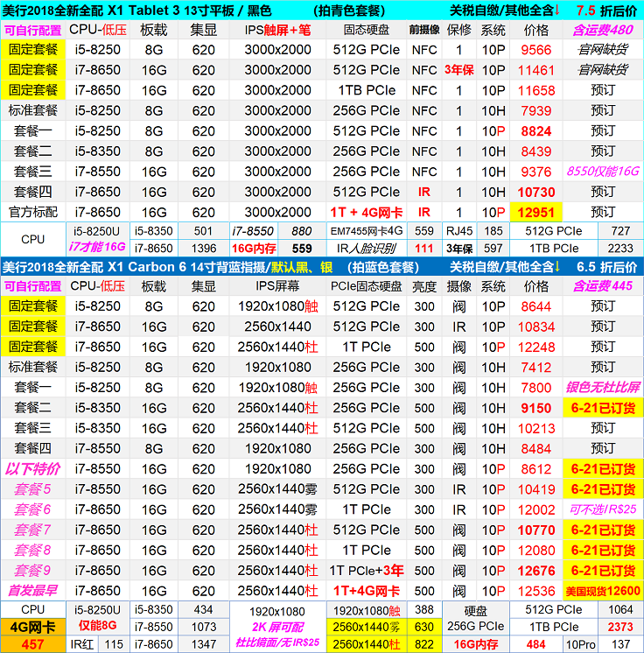This screenshot has width=644, height=653.
Task: Click the price 12080
Action: click(x=535, y=551)
